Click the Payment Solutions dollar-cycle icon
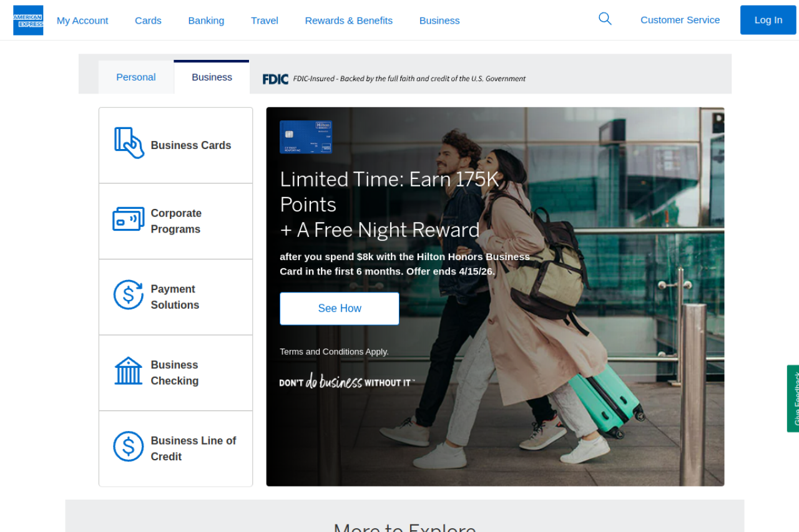Viewport: 799px width, 532px height. 129,295
